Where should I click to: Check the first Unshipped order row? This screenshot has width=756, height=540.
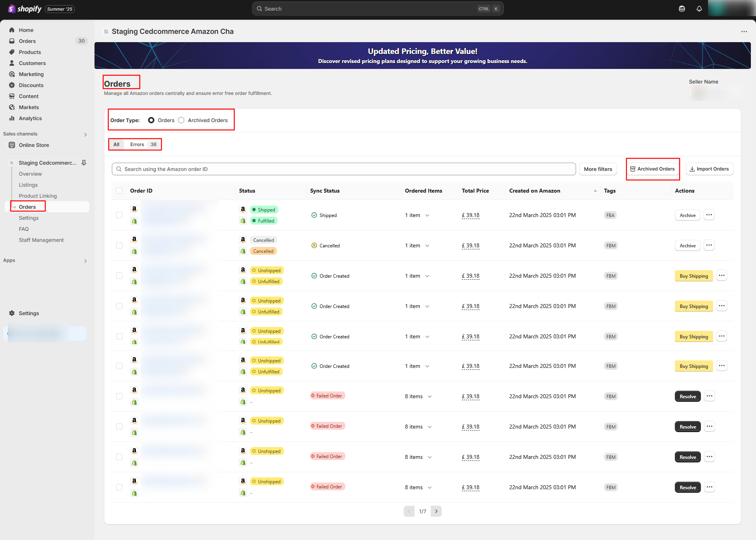(x=119, y=276)
